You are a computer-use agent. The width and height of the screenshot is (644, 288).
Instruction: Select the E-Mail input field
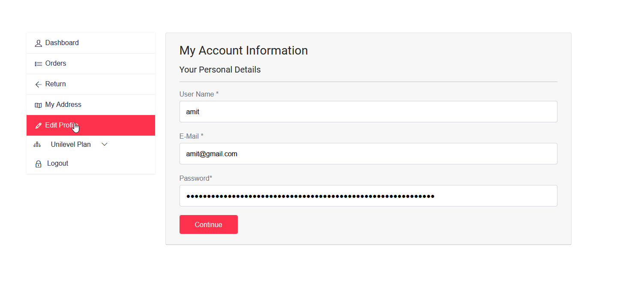coord(368,154)
